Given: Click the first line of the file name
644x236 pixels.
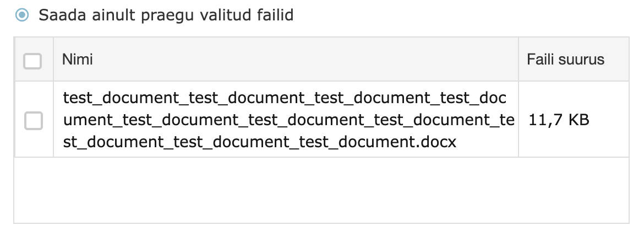Looking at the screenshot, I should [x=285, y=98].
